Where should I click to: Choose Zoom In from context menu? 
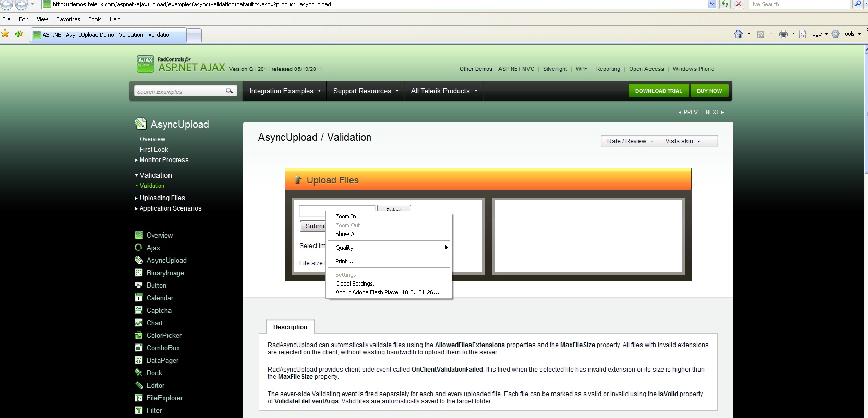389,216
